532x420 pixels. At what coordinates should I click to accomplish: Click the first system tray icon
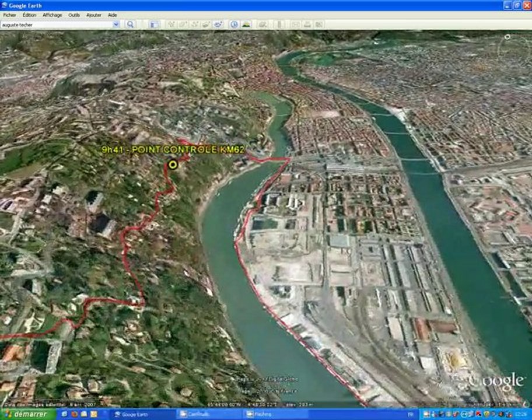click(427, 414)
